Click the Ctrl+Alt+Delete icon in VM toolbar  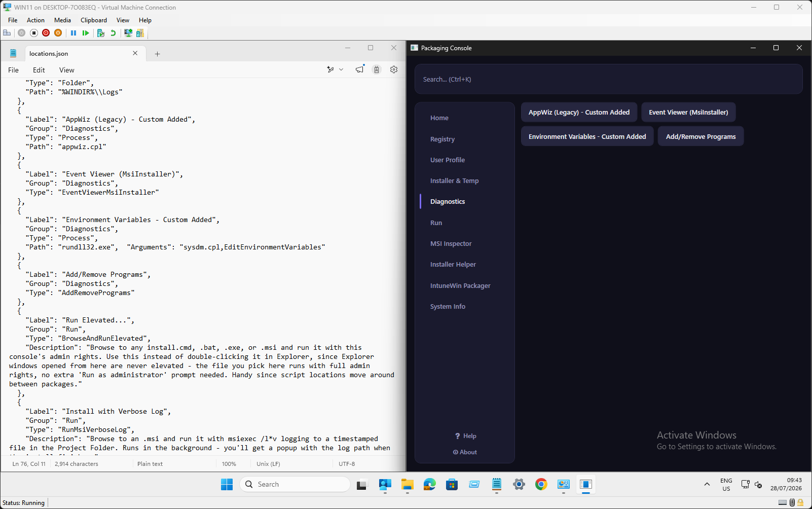7,33
